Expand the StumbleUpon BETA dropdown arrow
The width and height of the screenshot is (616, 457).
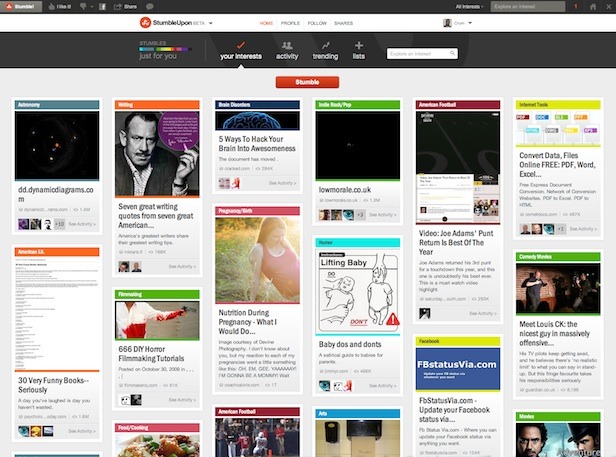point(211,23)
